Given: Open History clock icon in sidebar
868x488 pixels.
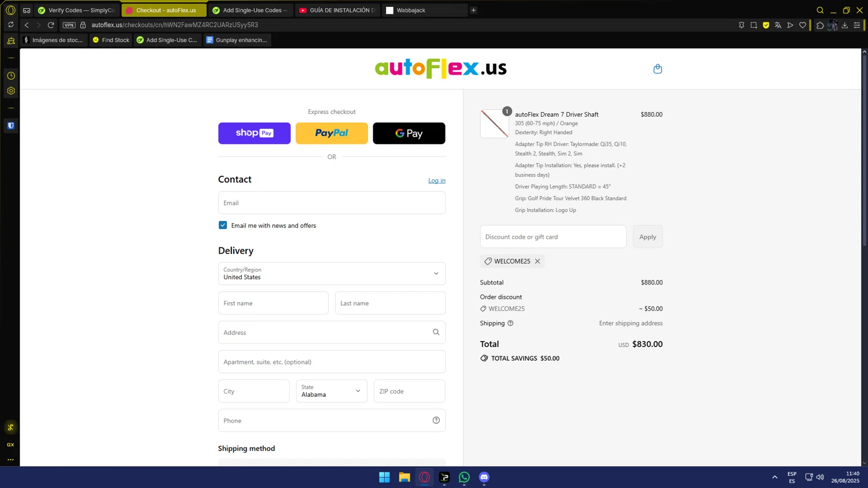Looking at the screenshot, I should 10,76.
